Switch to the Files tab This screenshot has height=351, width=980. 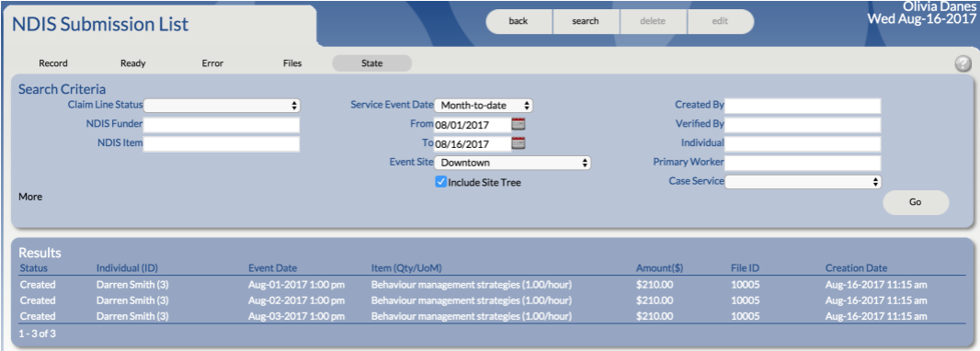click(x=291, y=63)
